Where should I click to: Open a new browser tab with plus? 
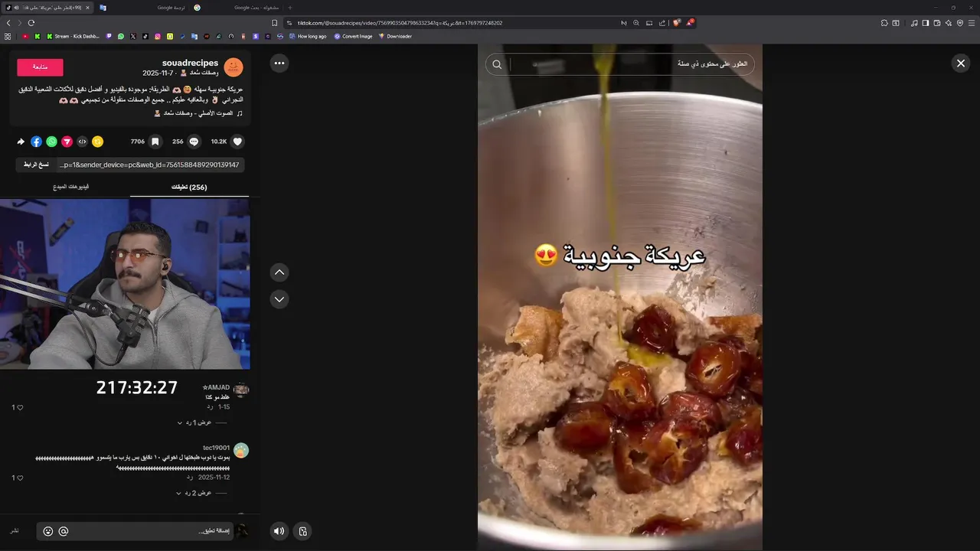point(289,8)
